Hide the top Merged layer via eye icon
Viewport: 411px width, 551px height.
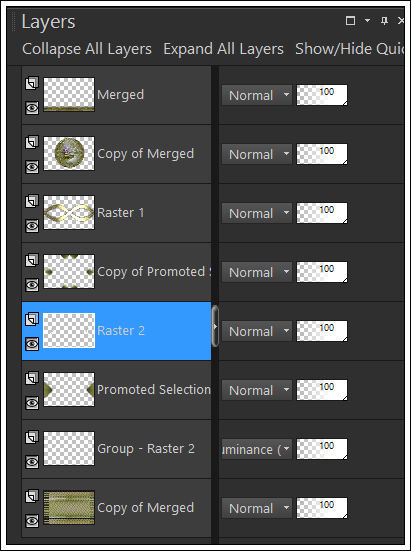tap(32, 108)
